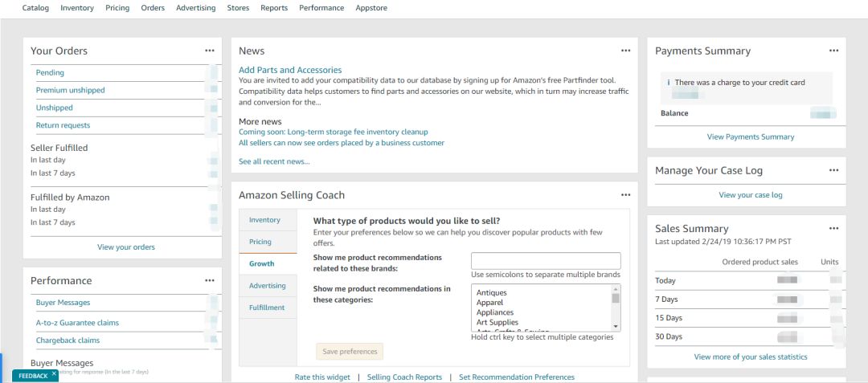Open Manage Your Case Log ellipsis menu
Screen dimensions: 868x383
[x=834, y=170]
